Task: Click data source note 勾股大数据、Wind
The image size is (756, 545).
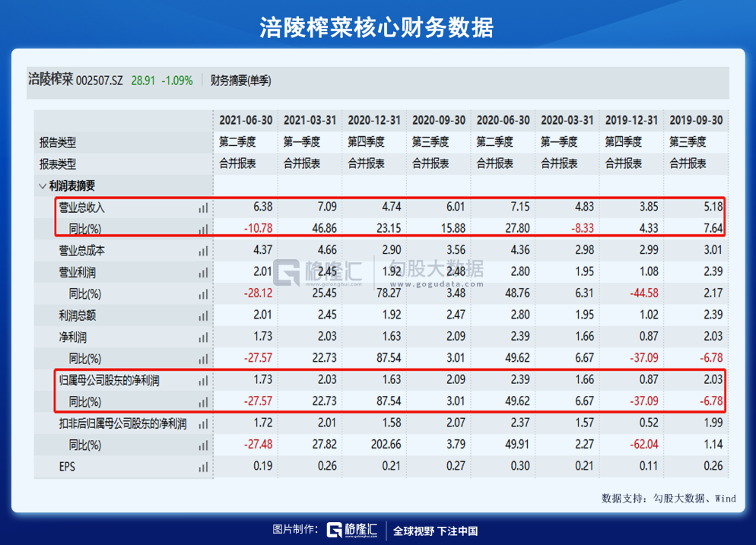Action: (694, 499)
